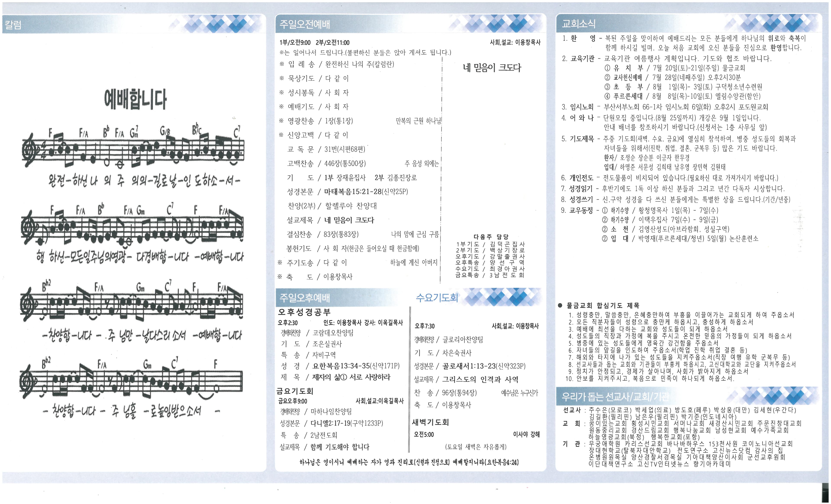The width and height of the screenshot is (831, 504).
Task: Select the '9. 교우동정' news item label
Action: 577,211
